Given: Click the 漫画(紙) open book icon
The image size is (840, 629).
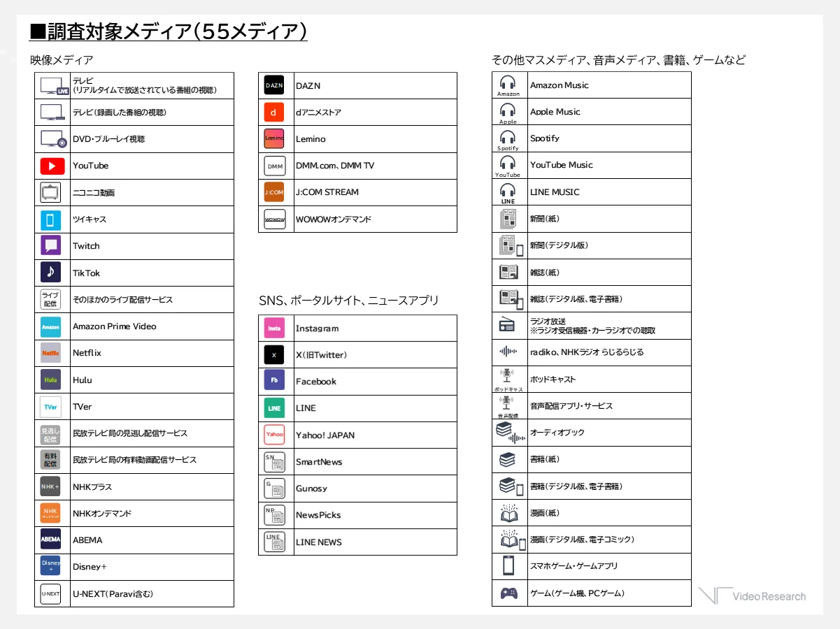Looking at the screenshot, I should (508, 512).
